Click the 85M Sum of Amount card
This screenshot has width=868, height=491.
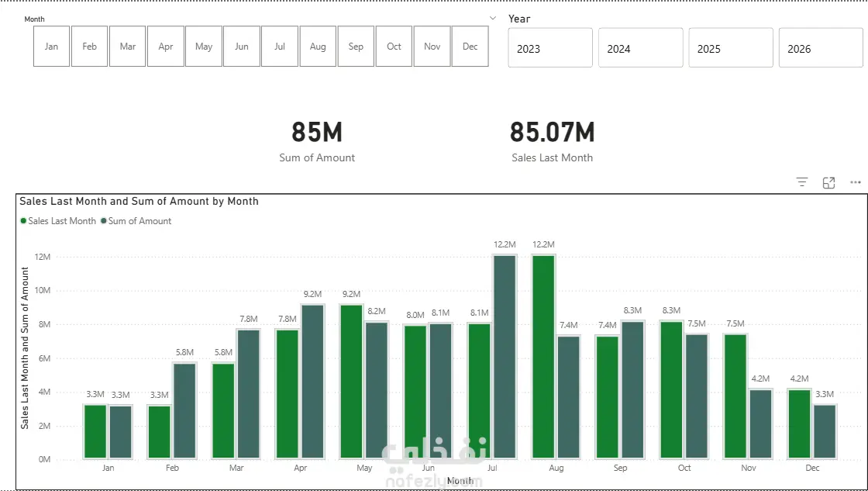[x=317, y=141]
